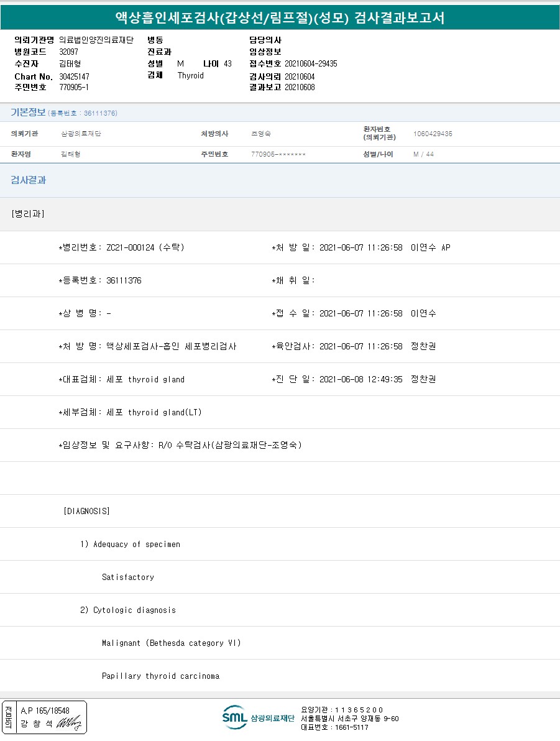Click the Malignant (Bethesda category VI) line
This screenshot has width=560, height=741.
(171, 643)
